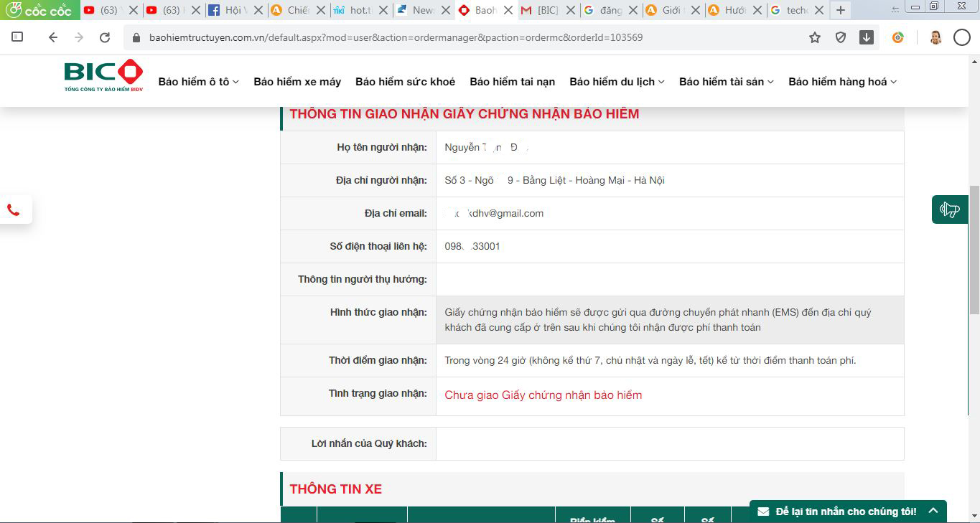The height and width of the screenshot is (523, 980).
Task: Open the Bảo hiểm hàng hoá dropdown
Action: pos(842,82)
